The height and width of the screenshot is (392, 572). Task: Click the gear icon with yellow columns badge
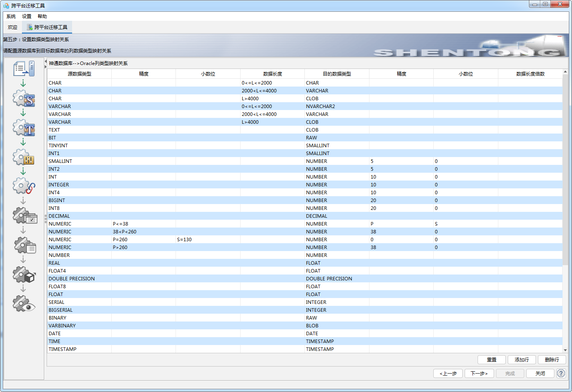pos(24,157)
